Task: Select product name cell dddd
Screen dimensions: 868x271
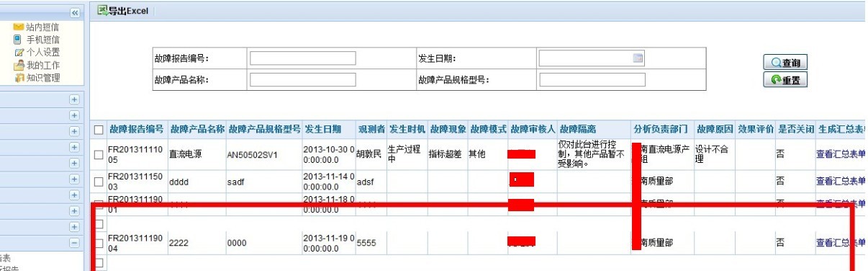Action: [x=178, y=183]
